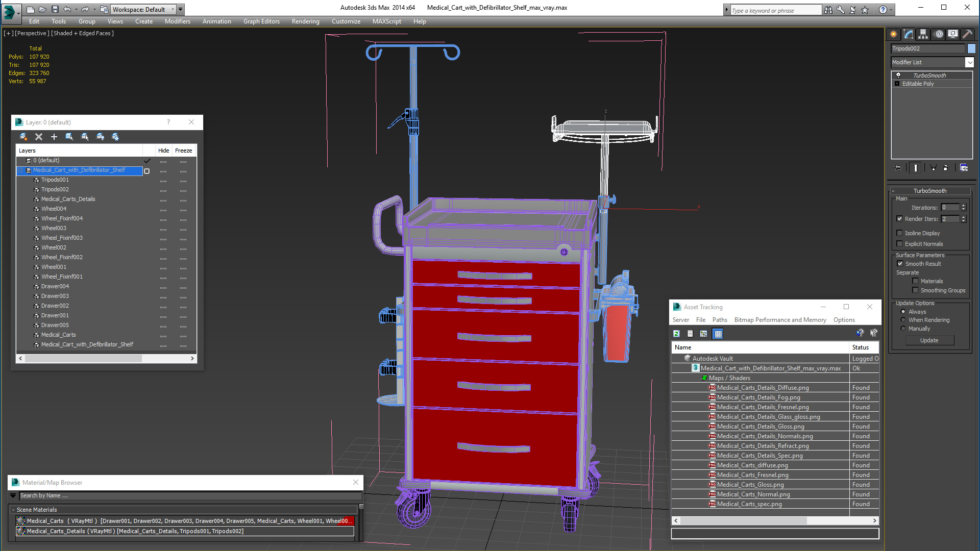
Task: Open Undo history dropdown arrow
Action: click(76, 9)
